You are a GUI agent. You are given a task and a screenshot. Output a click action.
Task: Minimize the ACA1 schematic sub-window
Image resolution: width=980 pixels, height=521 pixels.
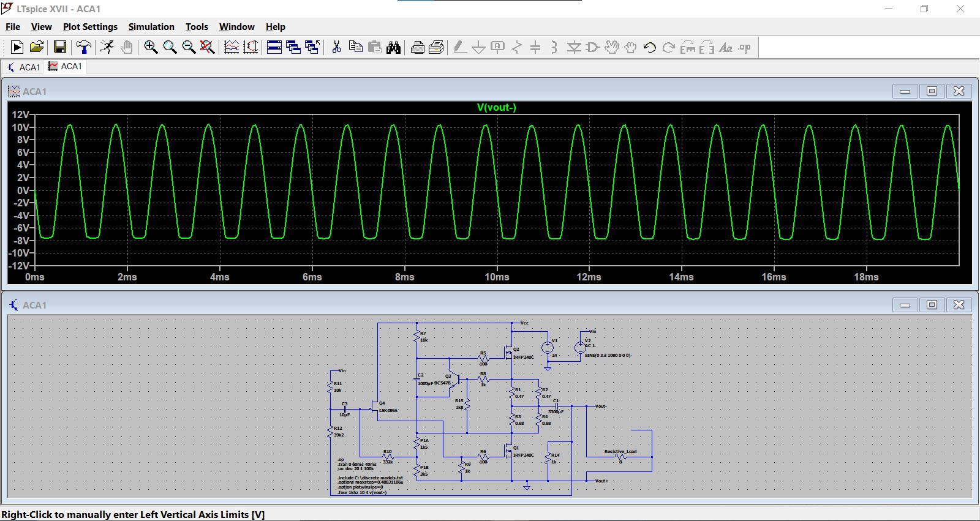coord(905,305)
